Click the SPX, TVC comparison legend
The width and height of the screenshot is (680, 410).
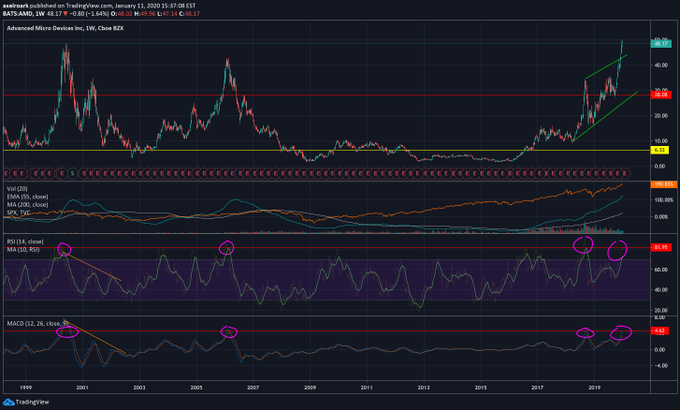coord(18,212)
